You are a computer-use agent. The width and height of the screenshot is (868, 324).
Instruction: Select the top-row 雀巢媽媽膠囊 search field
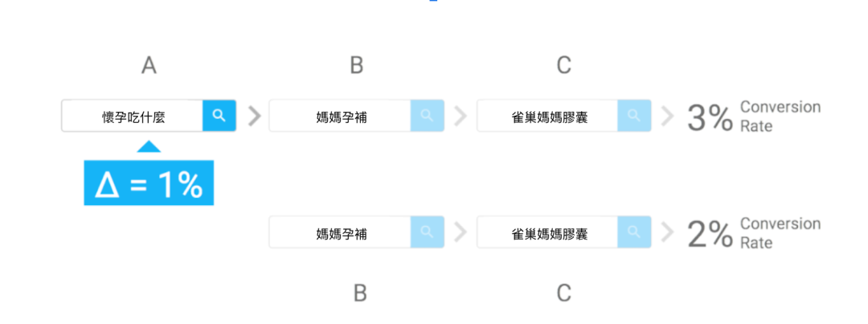point(548,117)
